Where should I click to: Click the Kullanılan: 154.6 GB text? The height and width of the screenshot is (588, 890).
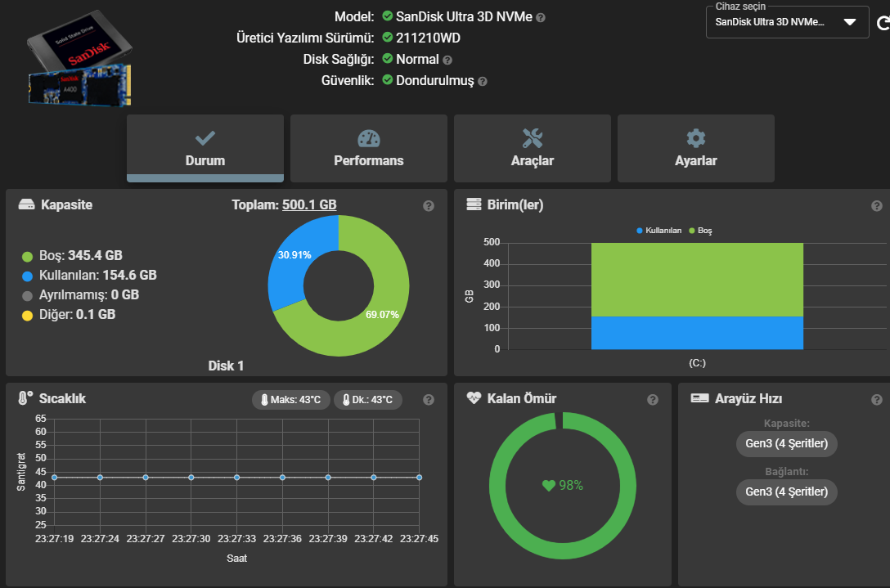coord(97,276)
